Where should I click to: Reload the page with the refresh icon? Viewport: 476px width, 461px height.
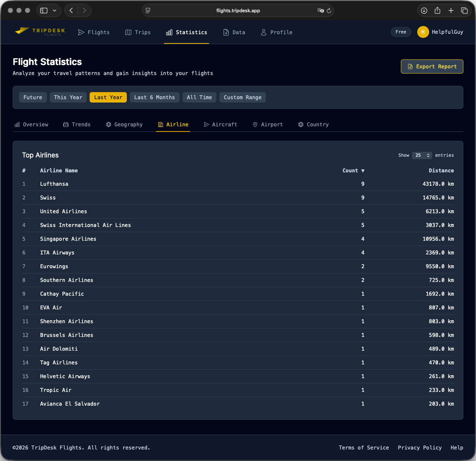(x=329, y=10)
